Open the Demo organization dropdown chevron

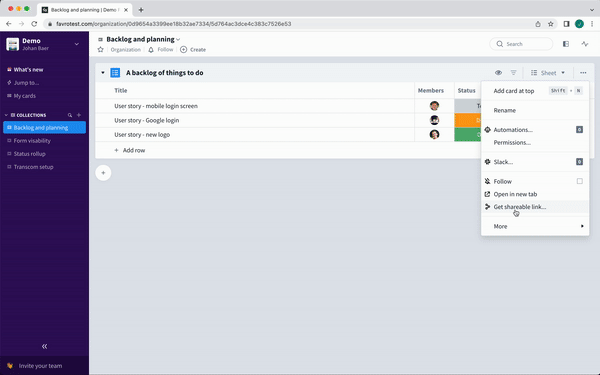pyautogui.click(x=77, y=44)
